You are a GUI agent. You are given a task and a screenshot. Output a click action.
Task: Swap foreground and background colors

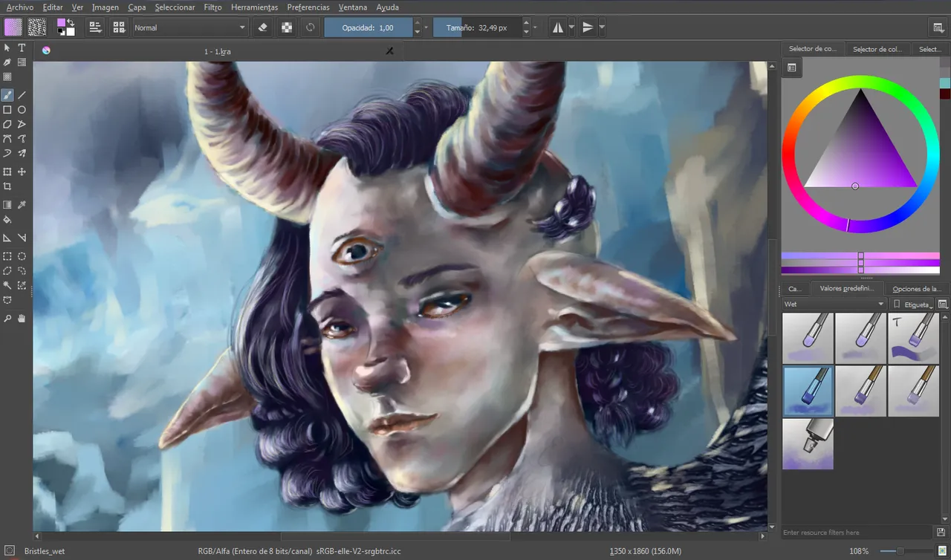pos(71,23)
